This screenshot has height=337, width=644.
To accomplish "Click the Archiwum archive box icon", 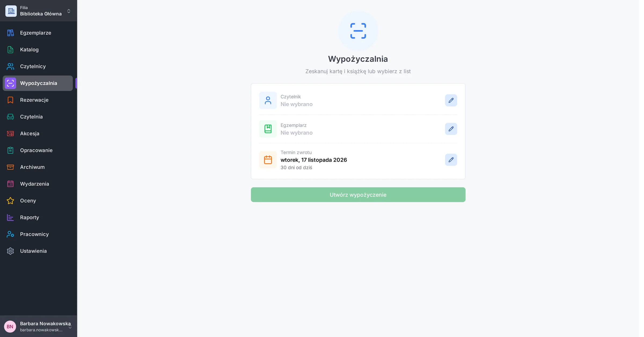I will coord(10,167).
